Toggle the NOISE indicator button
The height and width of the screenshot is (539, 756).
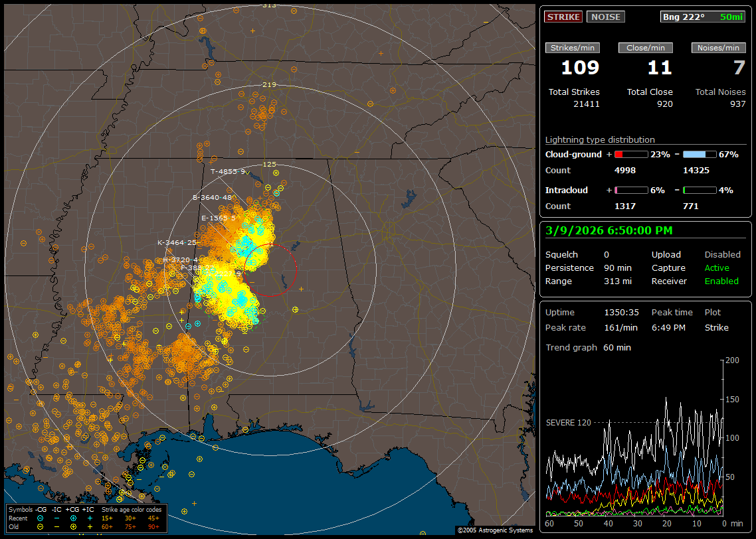click(x=605, y=17)
